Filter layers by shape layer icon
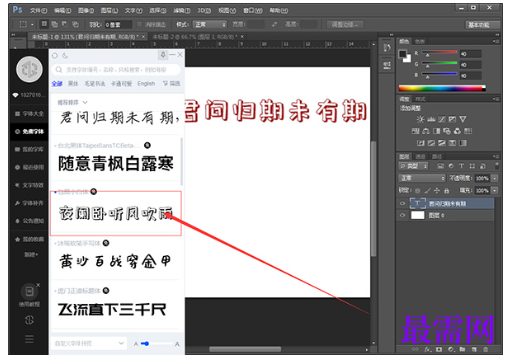Screen dimensions: 513x361 pos(472,166)
